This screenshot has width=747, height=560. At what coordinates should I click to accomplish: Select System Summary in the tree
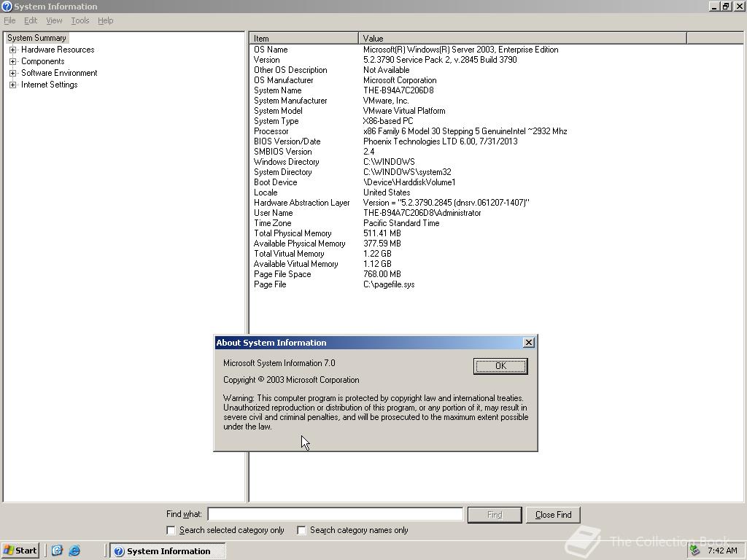pos(36,38)
